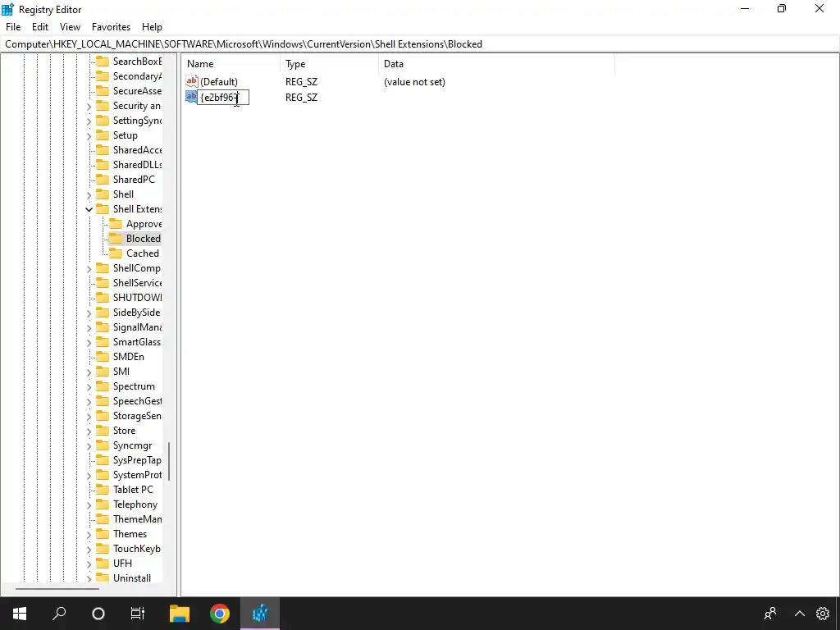Image resolution: width=840 pixels, height=630 pixels.
Task: Select the SharedDLLs key
Action: pyautogui.click(x=137, y=164)
